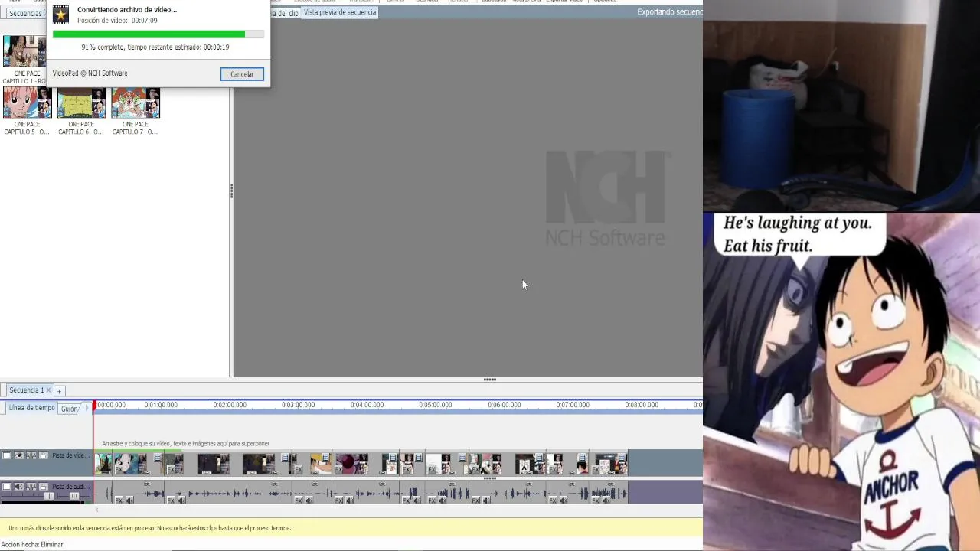Toggle video track visibility eye icon
The height and width of the screenshot is (551, 980).
(19, 455)
